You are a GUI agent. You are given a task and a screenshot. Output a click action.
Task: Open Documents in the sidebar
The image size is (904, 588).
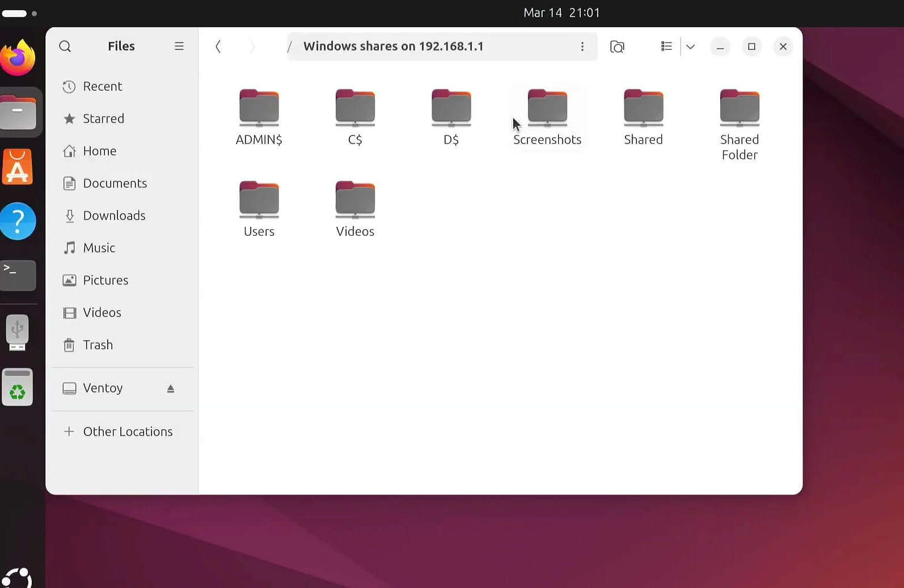(x=122, y=184)
